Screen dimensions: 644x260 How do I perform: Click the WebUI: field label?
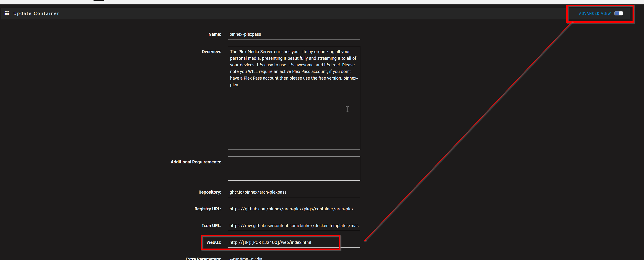[214, 243]
